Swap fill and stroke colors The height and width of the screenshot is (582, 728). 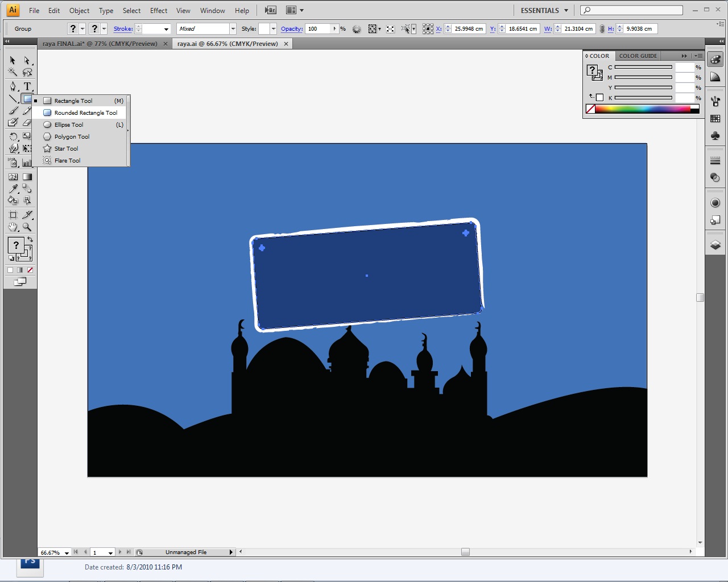tap(30, 239)
